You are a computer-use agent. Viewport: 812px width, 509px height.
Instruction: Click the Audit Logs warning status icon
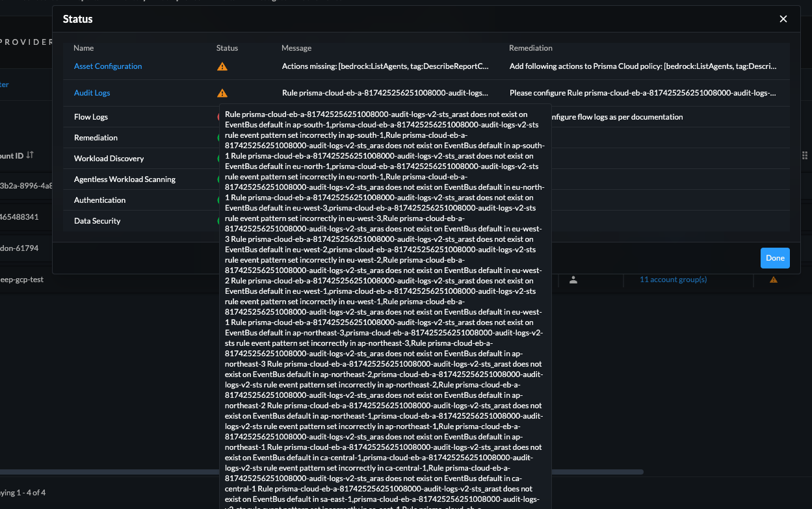tap(222, 93)
